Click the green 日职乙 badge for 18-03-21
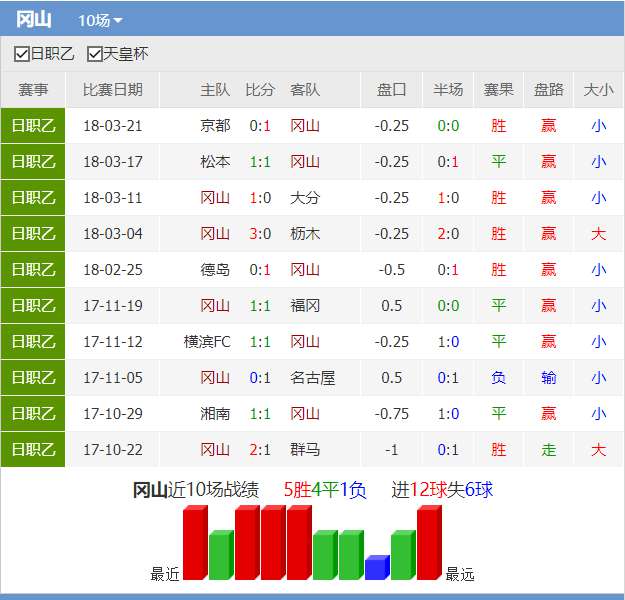Viewport: 625px width, 600px height. pos(33,126)
